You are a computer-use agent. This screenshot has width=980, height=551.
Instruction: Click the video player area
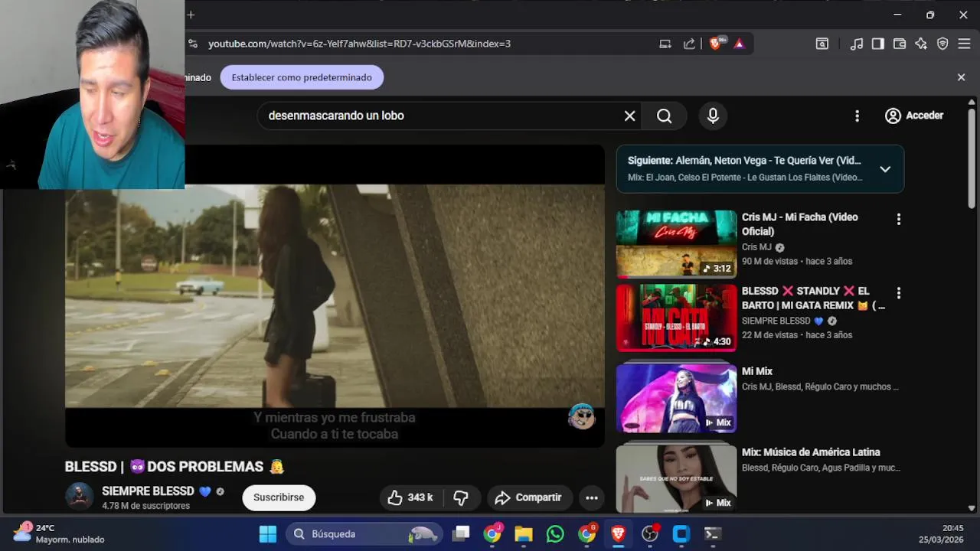(x=335, y=295)
